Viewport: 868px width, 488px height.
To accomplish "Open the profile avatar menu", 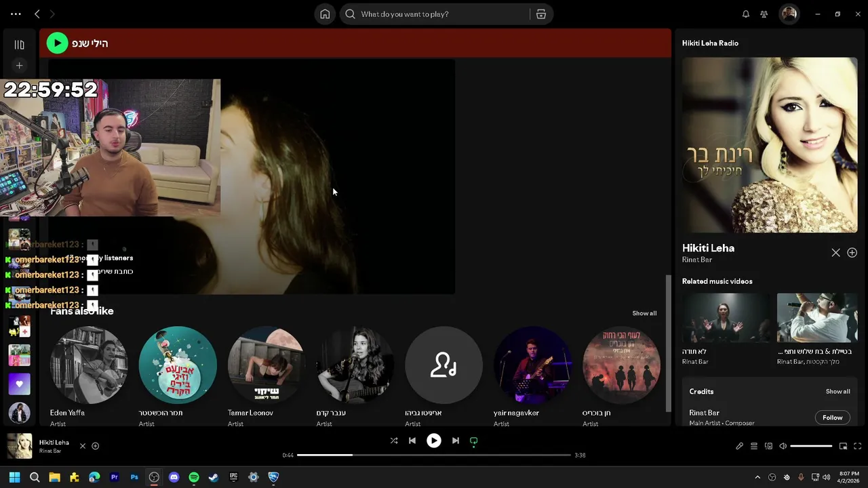I will 789,14.
